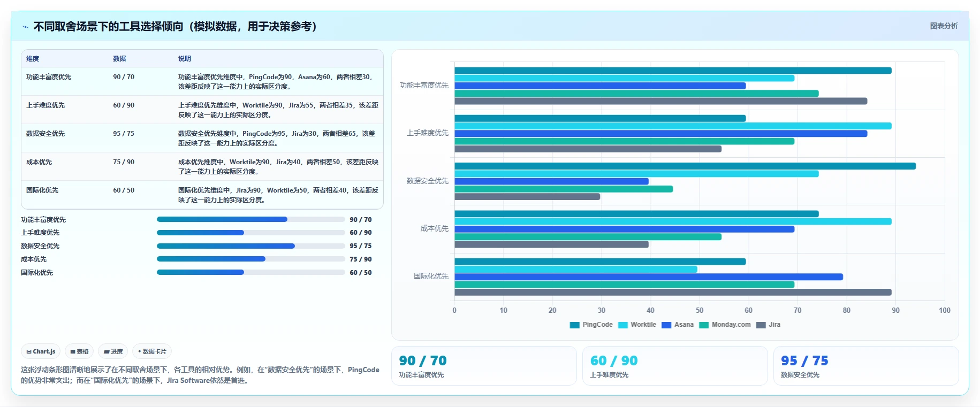The width and height of the screenshot is (980, 407).
Task: Toggle the Worktile legend entry
Action: pyautogui.click(x=637, y=325)
